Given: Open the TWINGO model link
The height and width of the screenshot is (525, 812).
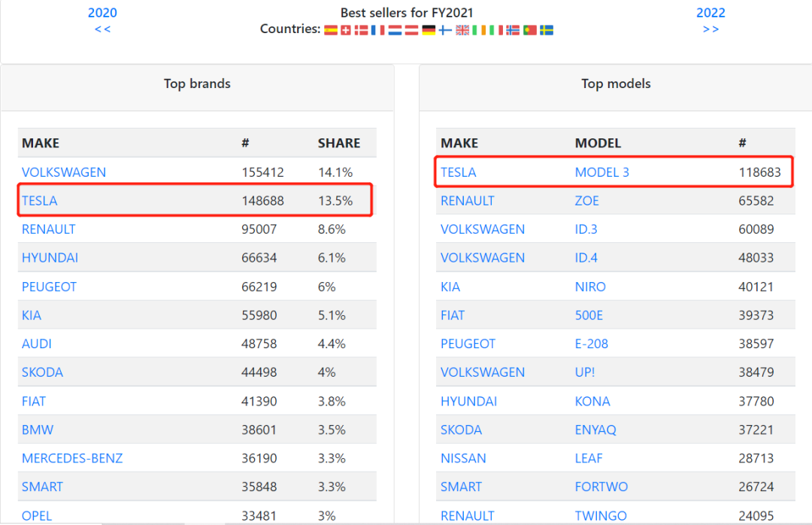Looking at the screenshot, I should tap(601, 516).
